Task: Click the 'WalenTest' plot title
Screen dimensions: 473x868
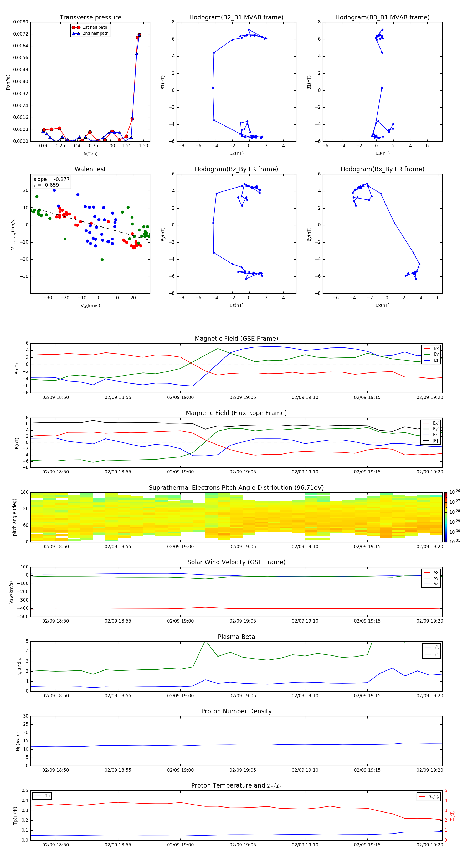Action: click(x=90, y=169)
